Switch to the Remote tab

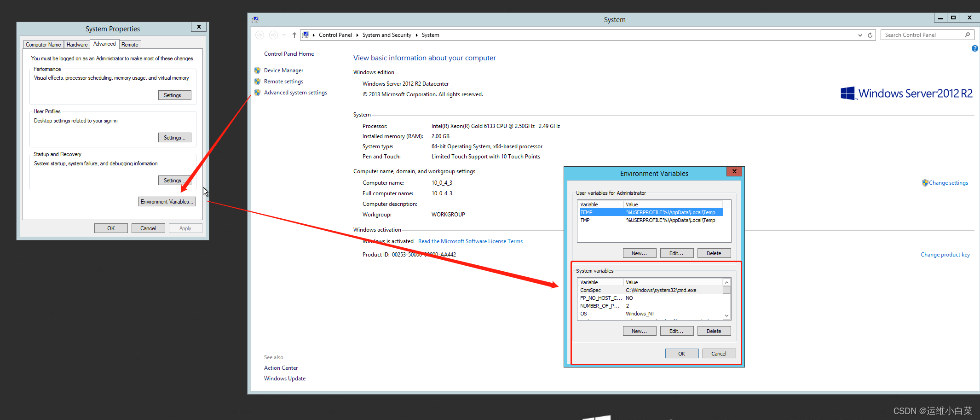130,45
